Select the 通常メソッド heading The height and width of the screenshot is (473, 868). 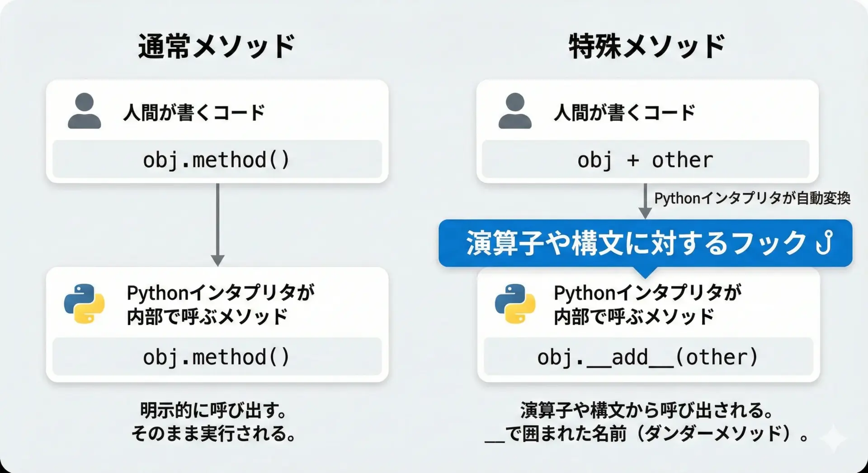pyautogui.click(x=217, y=47)
